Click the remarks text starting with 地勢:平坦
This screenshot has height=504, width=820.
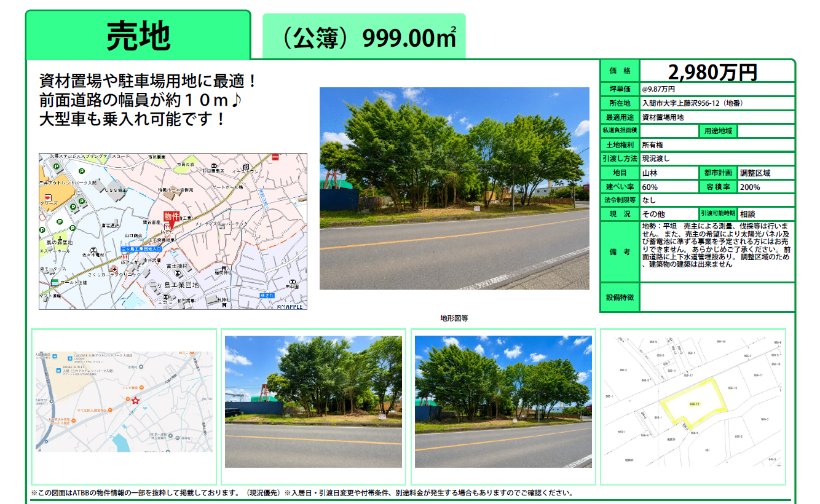click(717, 245)
